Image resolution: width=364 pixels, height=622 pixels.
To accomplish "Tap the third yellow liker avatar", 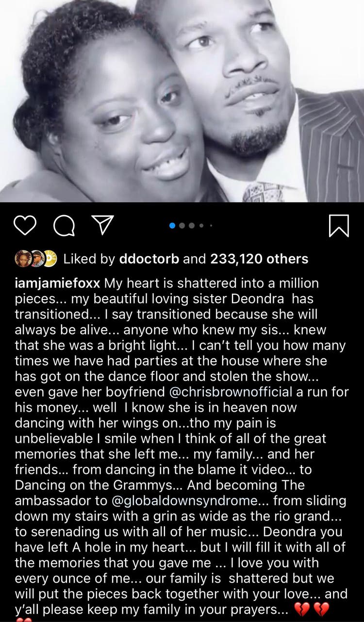I will 50,259.
